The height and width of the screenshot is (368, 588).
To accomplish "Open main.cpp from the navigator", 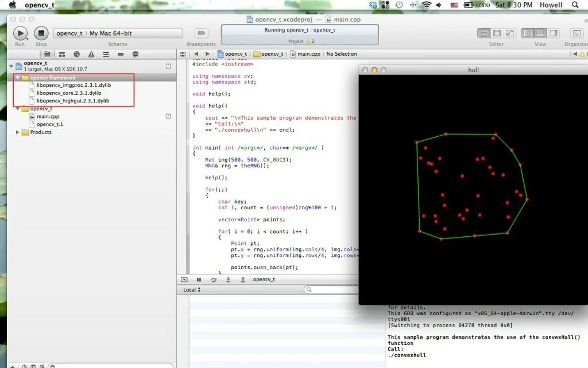I will [x=48, y=116].
